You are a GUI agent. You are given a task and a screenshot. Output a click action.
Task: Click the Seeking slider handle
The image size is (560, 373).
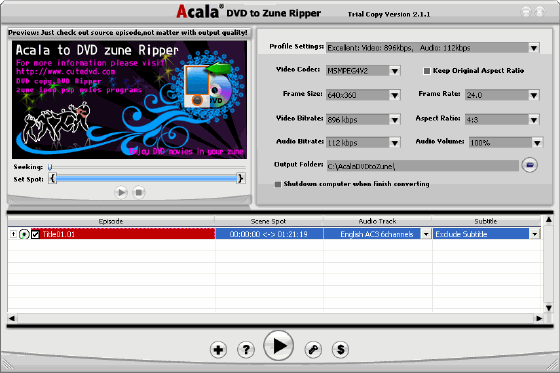tap(50, 167)
